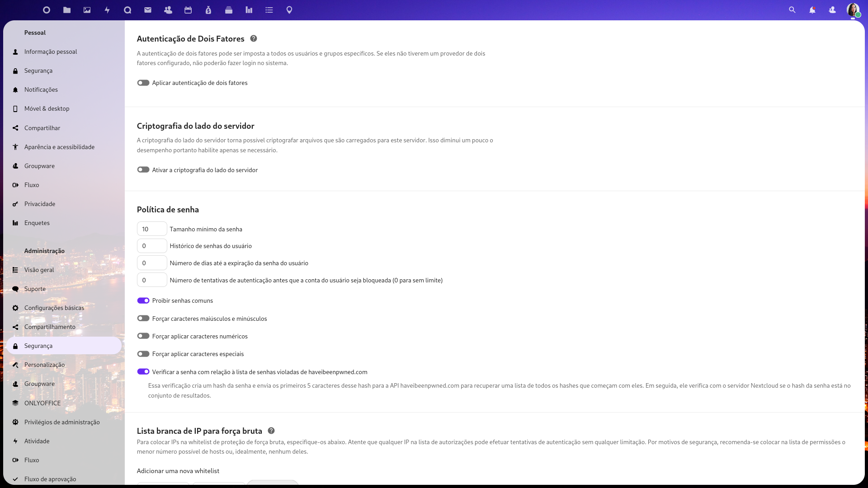Screen dimensions: 868x488
Task: Open the Maps pin icon
Action: (289, 10)
